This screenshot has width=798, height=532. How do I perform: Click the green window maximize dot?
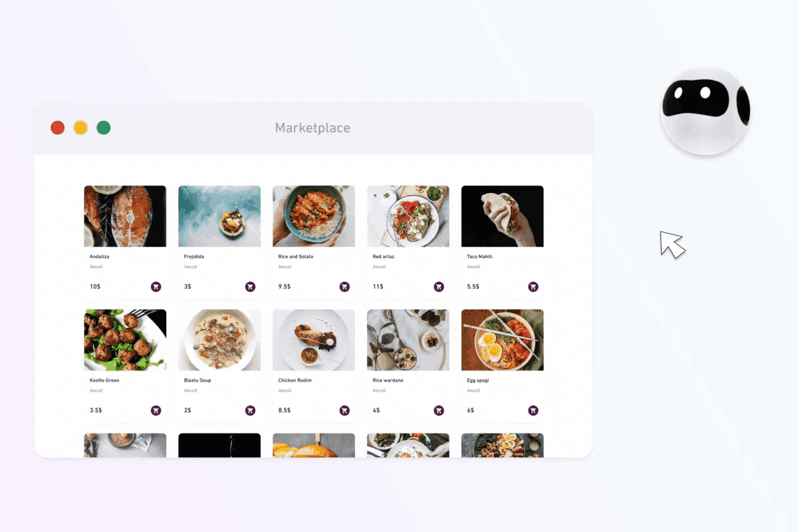tap(103, 128)
